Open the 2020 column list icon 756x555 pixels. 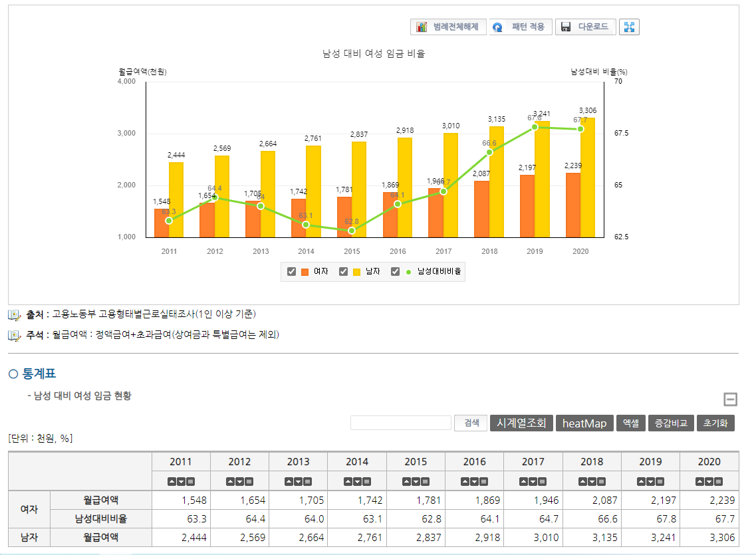click(x=718, y=481)
